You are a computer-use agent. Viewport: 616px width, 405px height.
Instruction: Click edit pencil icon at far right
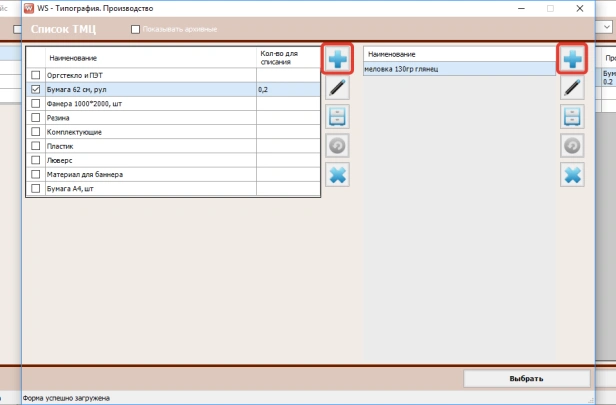572,88
